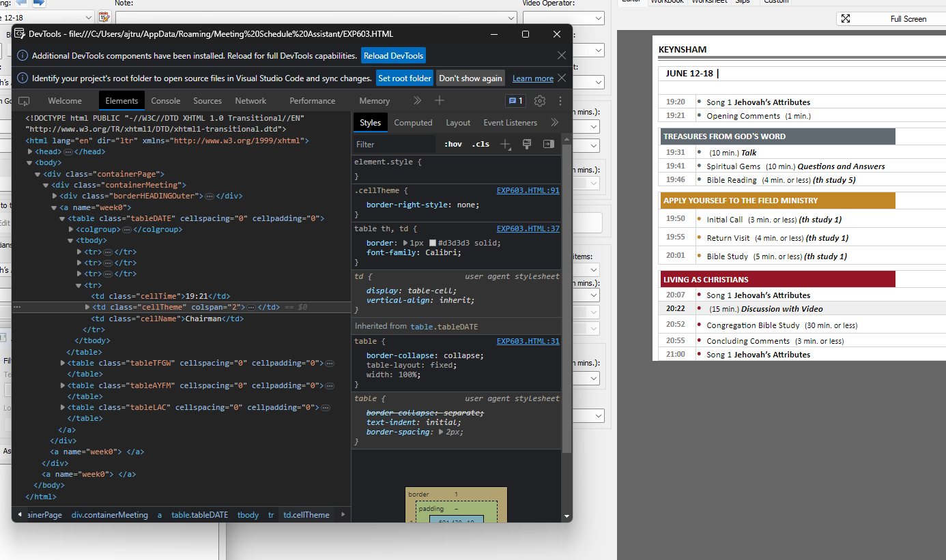This screenshot has height=560, width=946.
Task: Click the rendering emulation paintbrush icon
Action: [527, 144]
